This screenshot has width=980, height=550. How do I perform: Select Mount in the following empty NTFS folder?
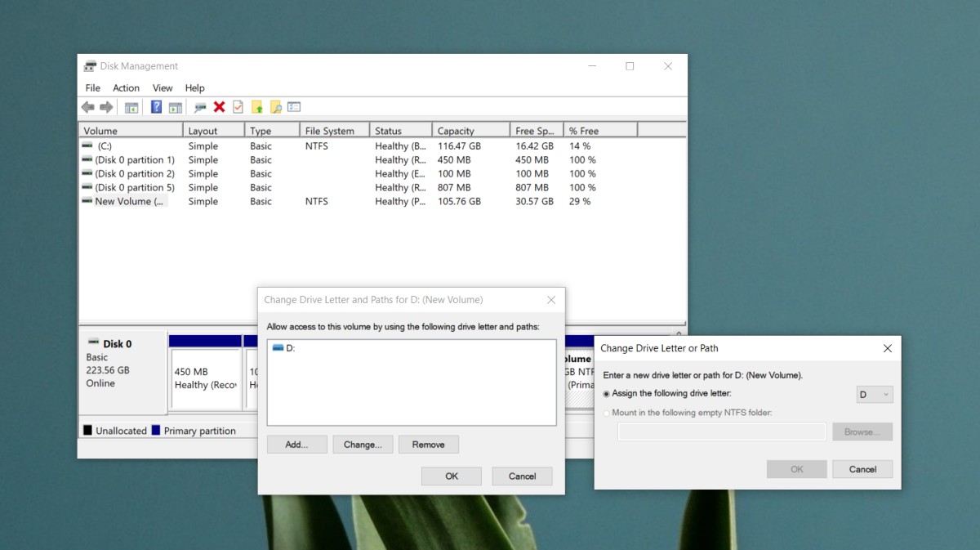pos(606,413)
